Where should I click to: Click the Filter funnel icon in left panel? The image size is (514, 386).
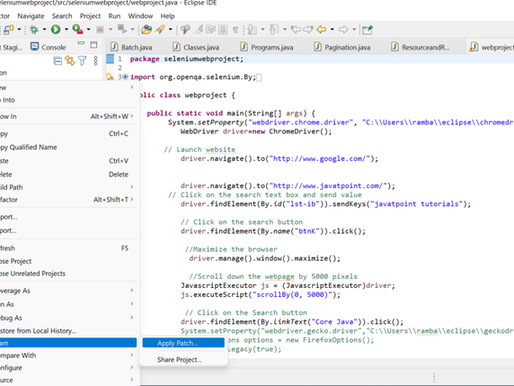[x=82, y=61]
